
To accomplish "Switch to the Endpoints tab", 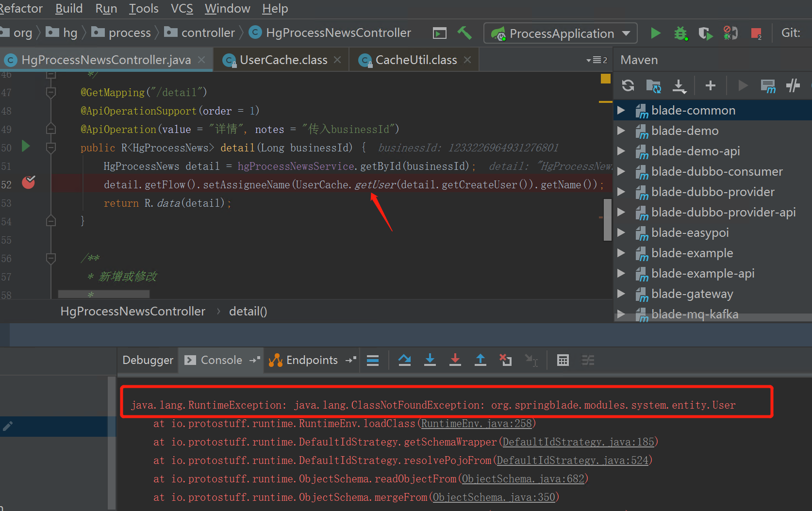I will (x=312, y=360).
